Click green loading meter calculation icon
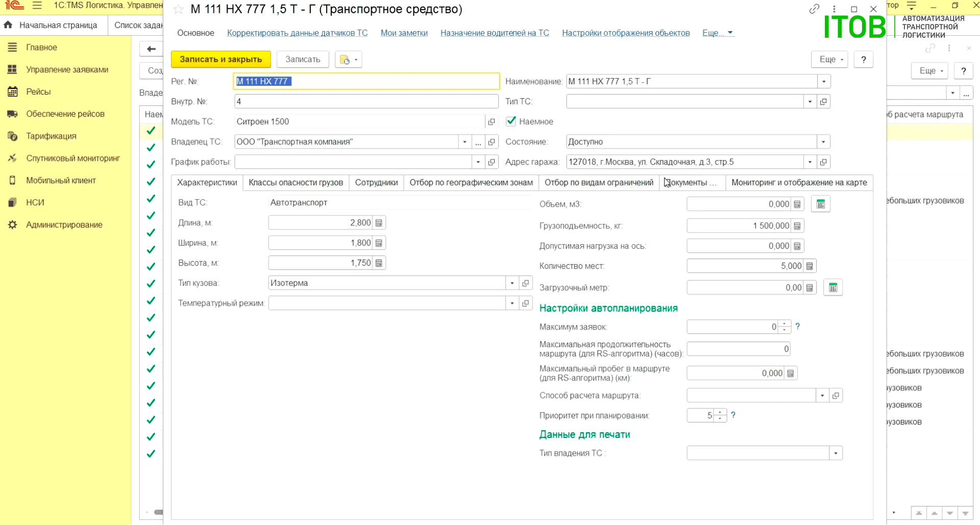Screen dimensions: 980x525 click(x=833, y=288)
